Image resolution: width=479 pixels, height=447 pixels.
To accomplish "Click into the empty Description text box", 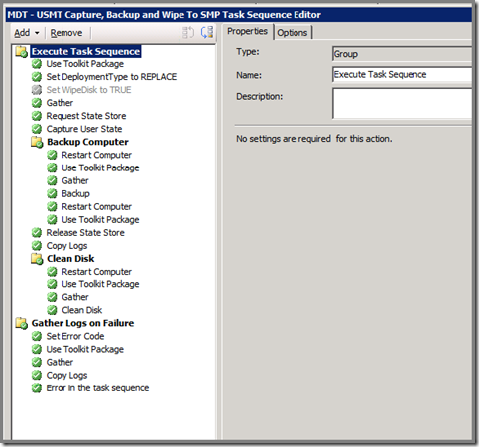I will coord(402,103).
